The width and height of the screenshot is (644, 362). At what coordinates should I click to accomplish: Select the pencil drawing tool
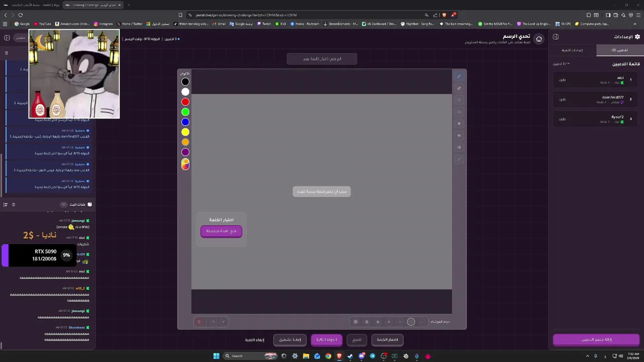coord(459,76)
